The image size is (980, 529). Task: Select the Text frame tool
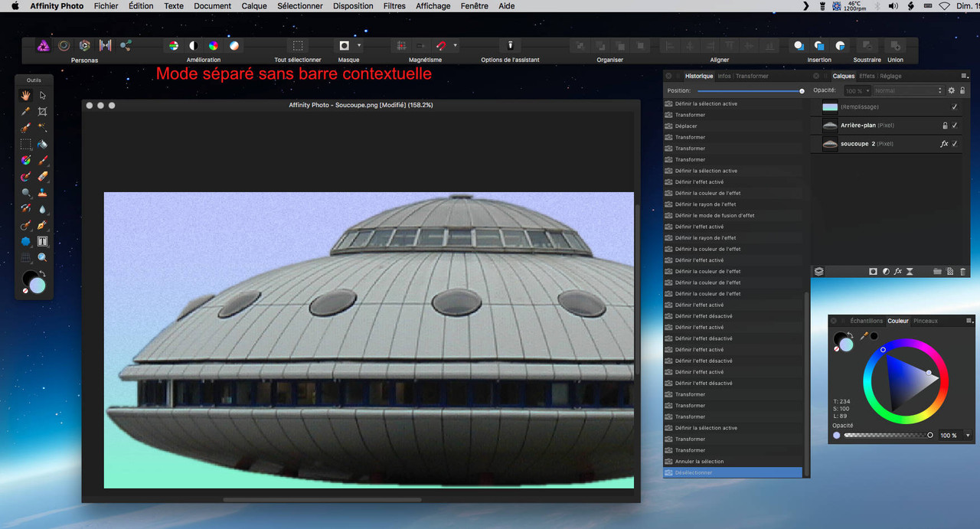43,241
